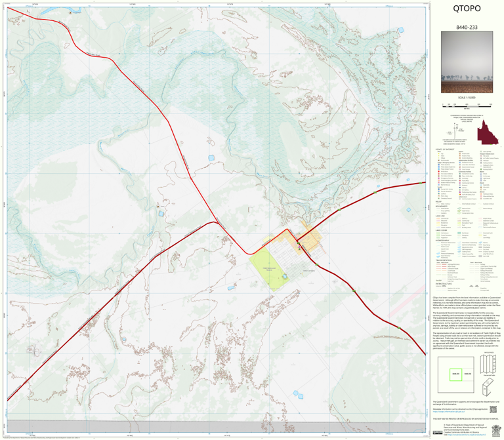Click map sheet number 8440-233
504x440 pixels.
pos(467,28)
